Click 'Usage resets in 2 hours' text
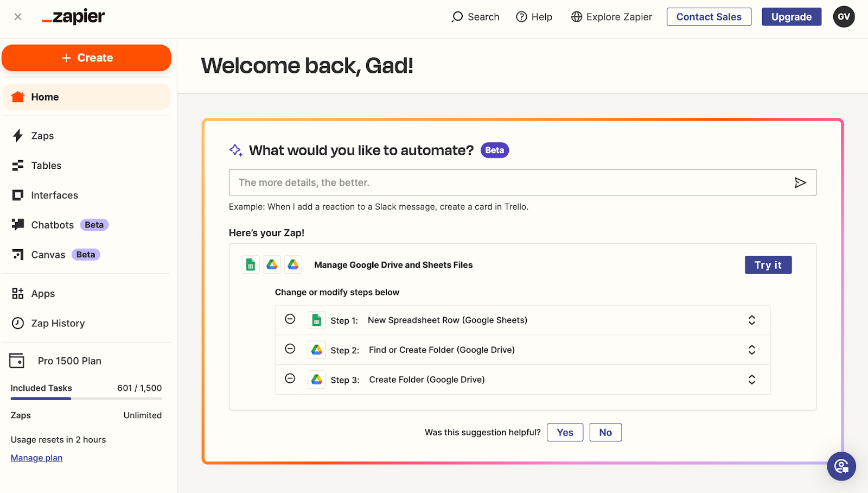The height and width of the screenshot is (493, 868). coord(58,440)
